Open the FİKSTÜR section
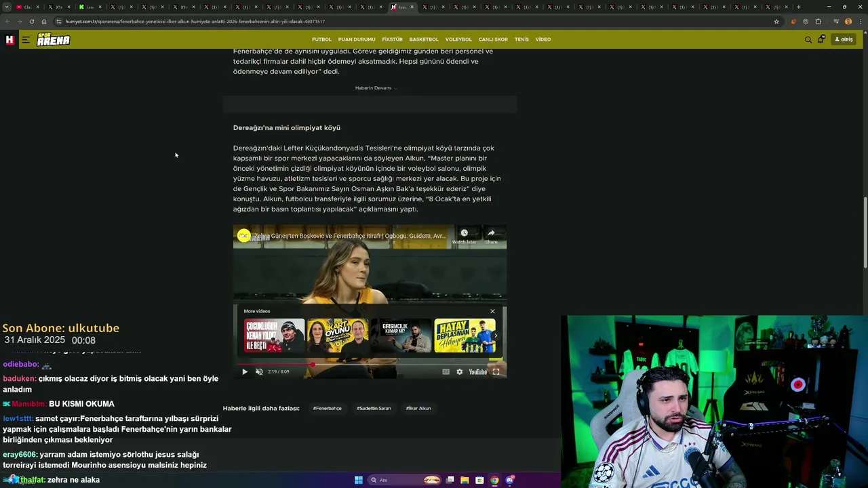The height and width of the screenshot is (488, 868). 392,39
